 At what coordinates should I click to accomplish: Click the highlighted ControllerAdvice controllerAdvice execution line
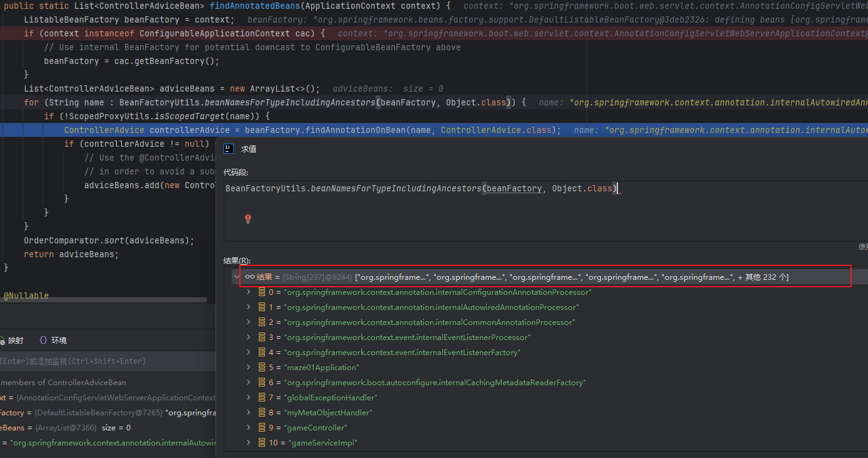[434, 130]
